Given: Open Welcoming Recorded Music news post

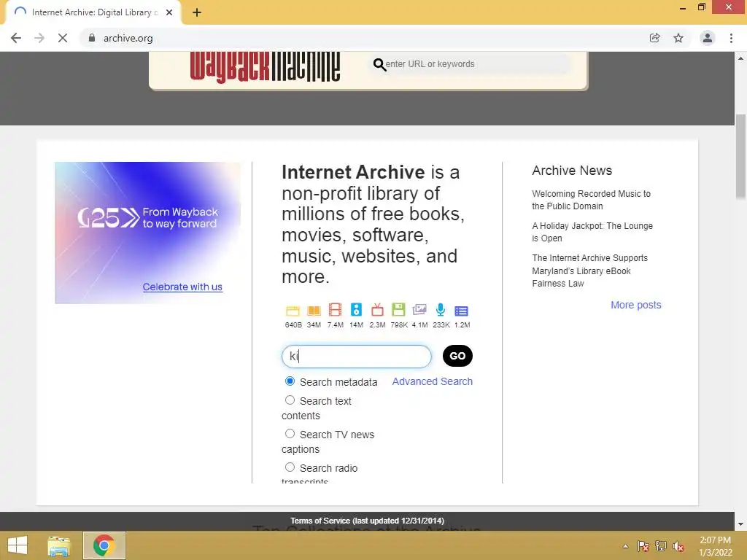Looking at the screenshot, I should 591,200.
